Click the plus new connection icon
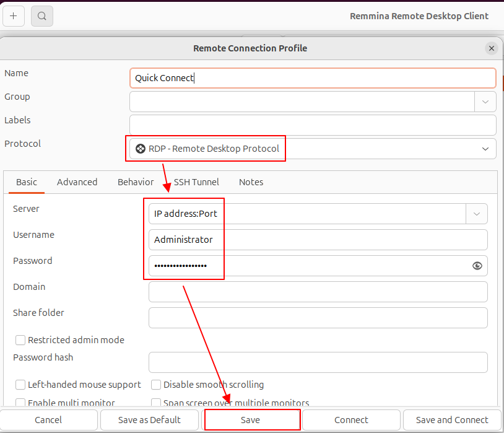 click(x=14, y=15)
